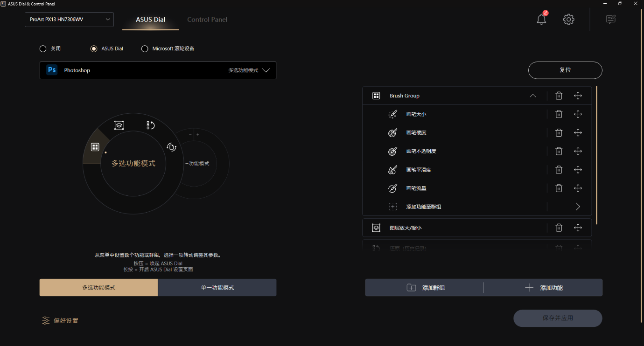Switch to the Control Panel tab

tap(207, 20)
